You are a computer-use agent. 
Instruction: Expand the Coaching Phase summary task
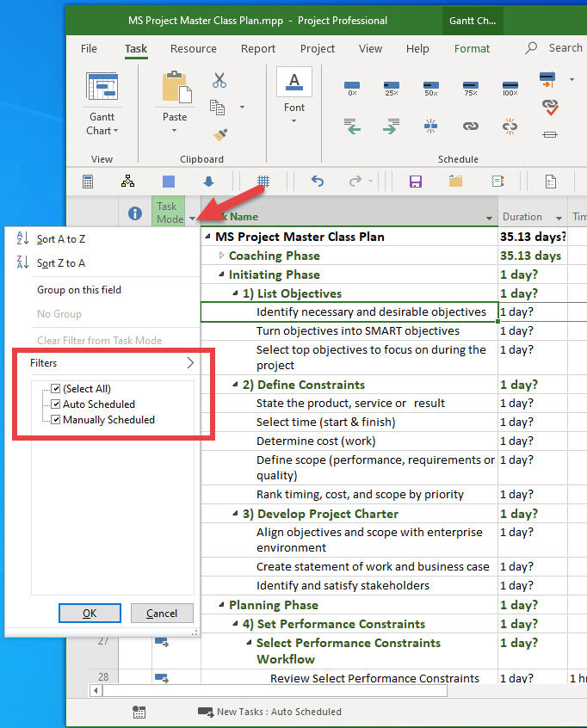click(x=221, y=256)
